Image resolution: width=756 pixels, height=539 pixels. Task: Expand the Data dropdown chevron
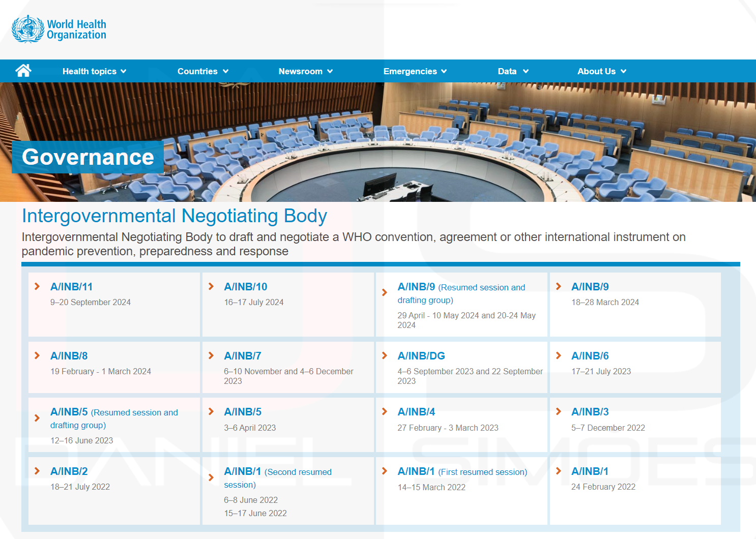526,72
